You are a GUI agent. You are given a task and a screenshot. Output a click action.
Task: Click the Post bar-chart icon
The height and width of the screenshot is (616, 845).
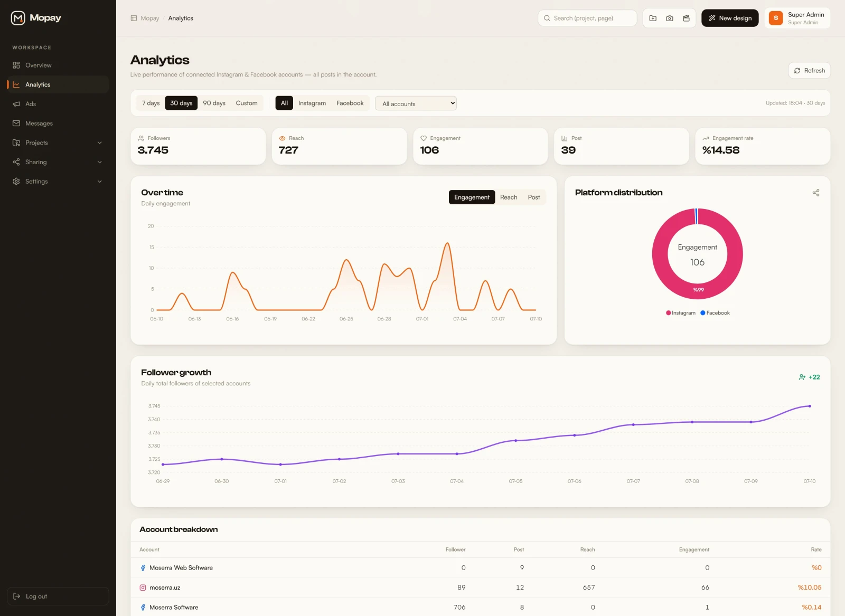tap(565, 138)
